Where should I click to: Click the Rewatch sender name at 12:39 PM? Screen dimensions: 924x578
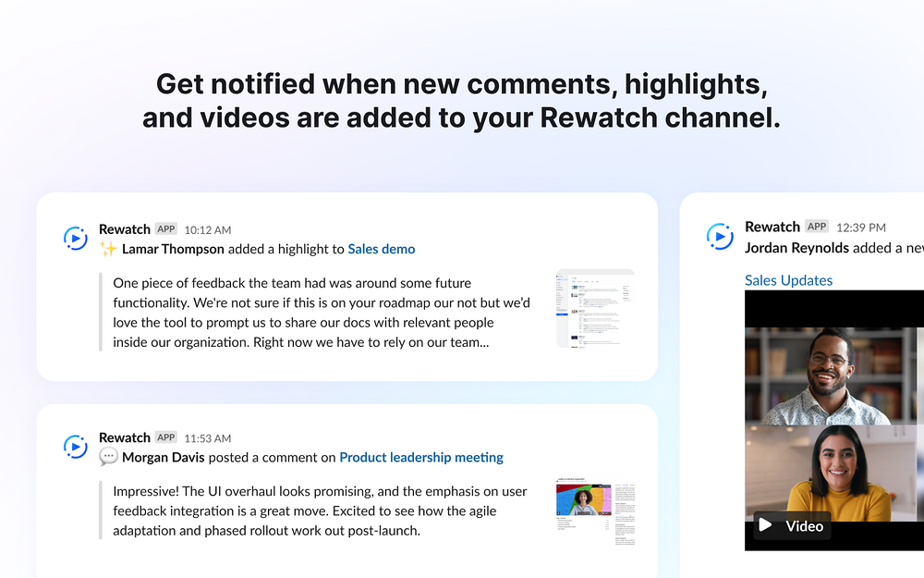click(772, 227)
